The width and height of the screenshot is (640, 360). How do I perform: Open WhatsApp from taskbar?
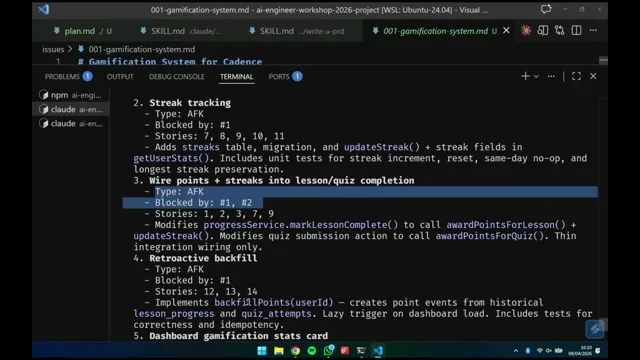[329, 350]
